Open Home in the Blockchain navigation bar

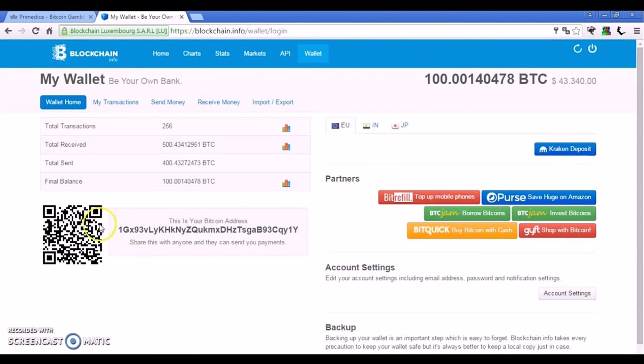(x=161, y=54)
